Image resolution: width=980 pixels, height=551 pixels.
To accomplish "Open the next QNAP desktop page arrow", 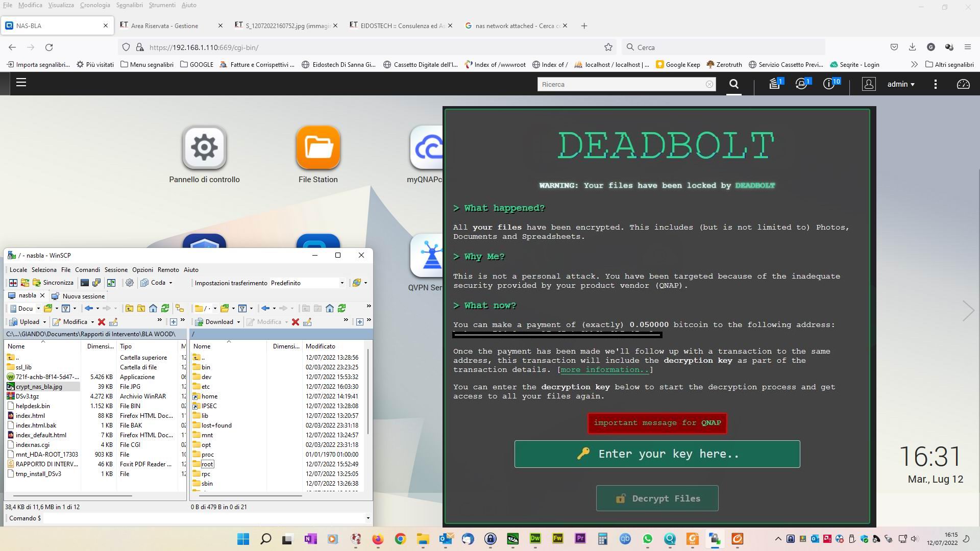I will (x=968, y=311).
